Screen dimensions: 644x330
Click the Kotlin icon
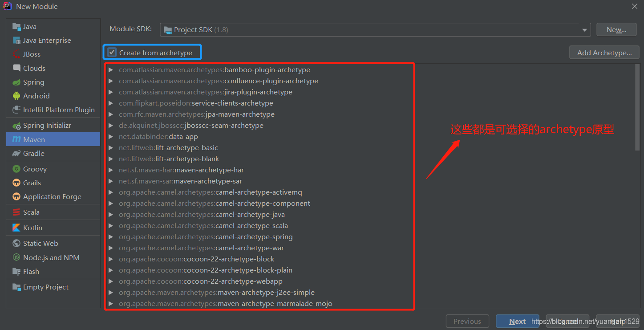pos(16,228)
